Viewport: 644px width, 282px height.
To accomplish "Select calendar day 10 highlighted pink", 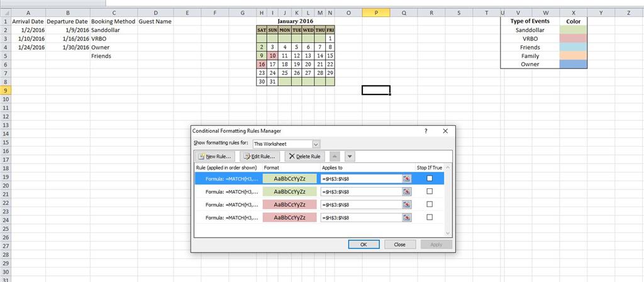I will [273, 55].
